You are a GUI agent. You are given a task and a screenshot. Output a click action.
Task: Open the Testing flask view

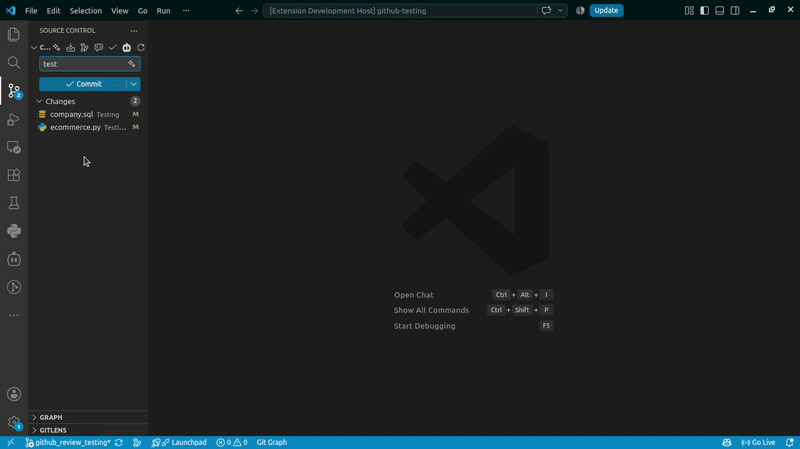tap(14, 203)
